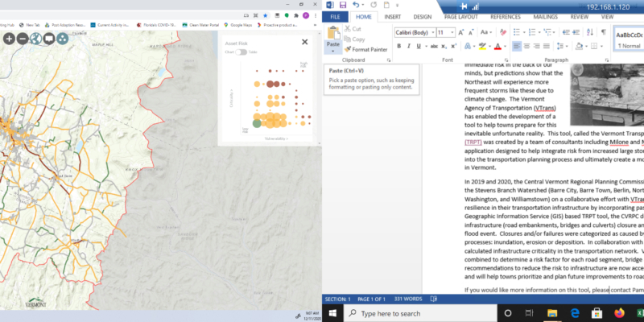
Task: Choose the red font color swatch
Action: coord(497,46)
